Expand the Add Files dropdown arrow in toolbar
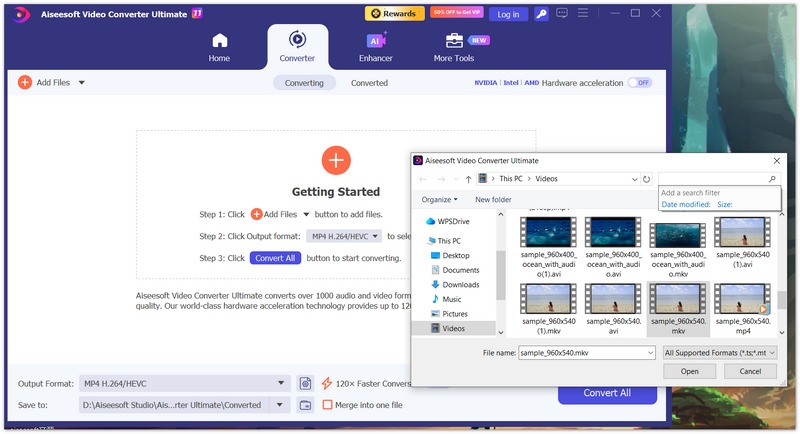 tap(82, 83)
